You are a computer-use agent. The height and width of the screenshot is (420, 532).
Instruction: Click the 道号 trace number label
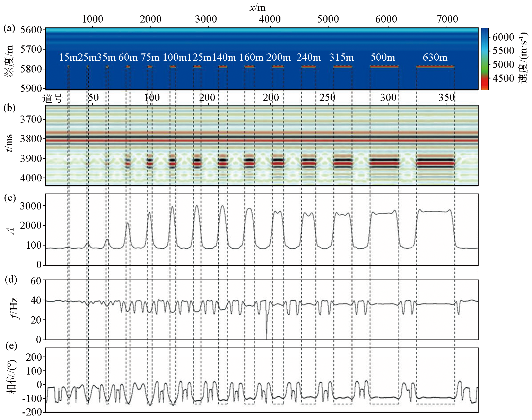click(52, 98)
